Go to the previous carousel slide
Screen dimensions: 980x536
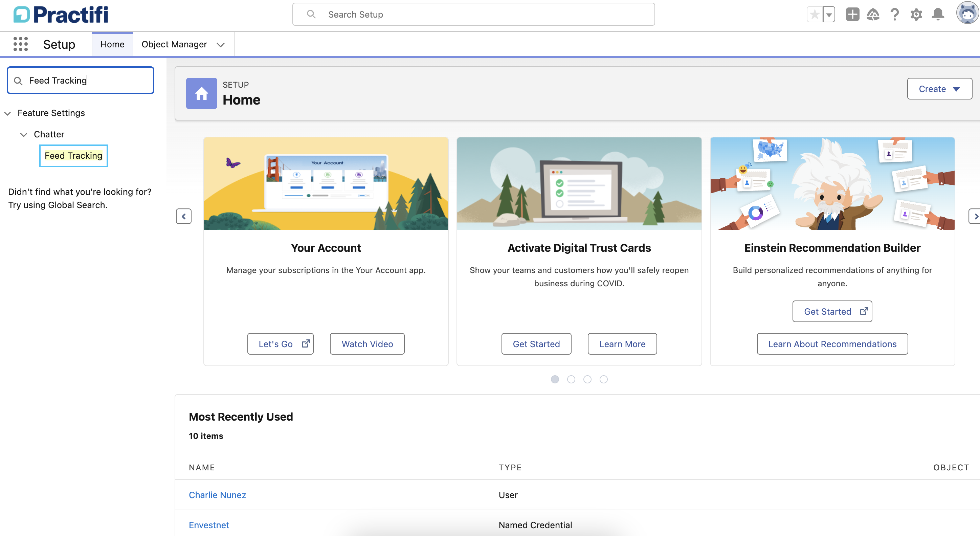click(x=183, y=217)
